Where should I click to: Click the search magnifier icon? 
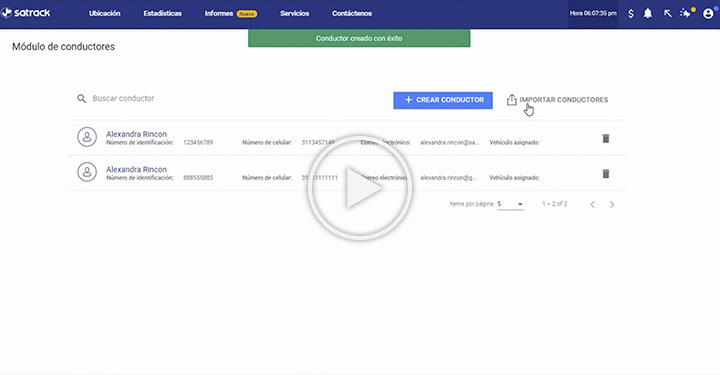click(82, 99)
